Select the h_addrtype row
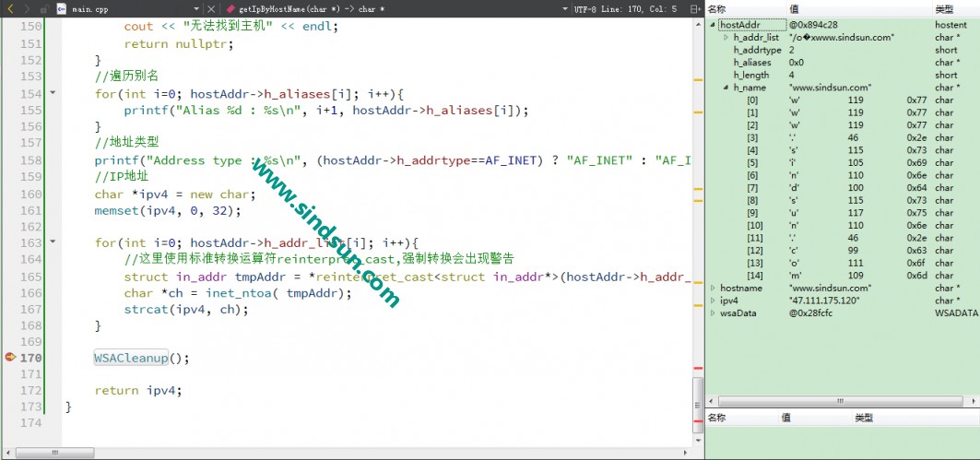 click(843, 50)
